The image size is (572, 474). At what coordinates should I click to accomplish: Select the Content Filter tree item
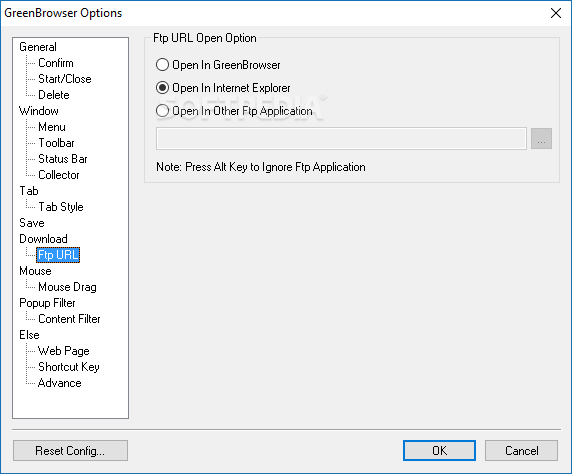coord(69,319)
